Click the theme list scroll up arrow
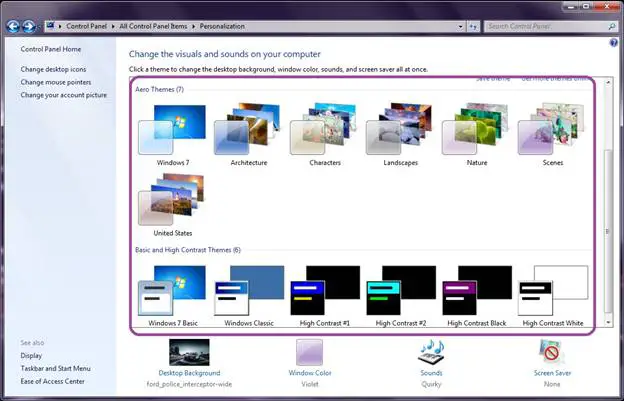Viewport: 624px width, 401px height. click(x=608, y=82)
